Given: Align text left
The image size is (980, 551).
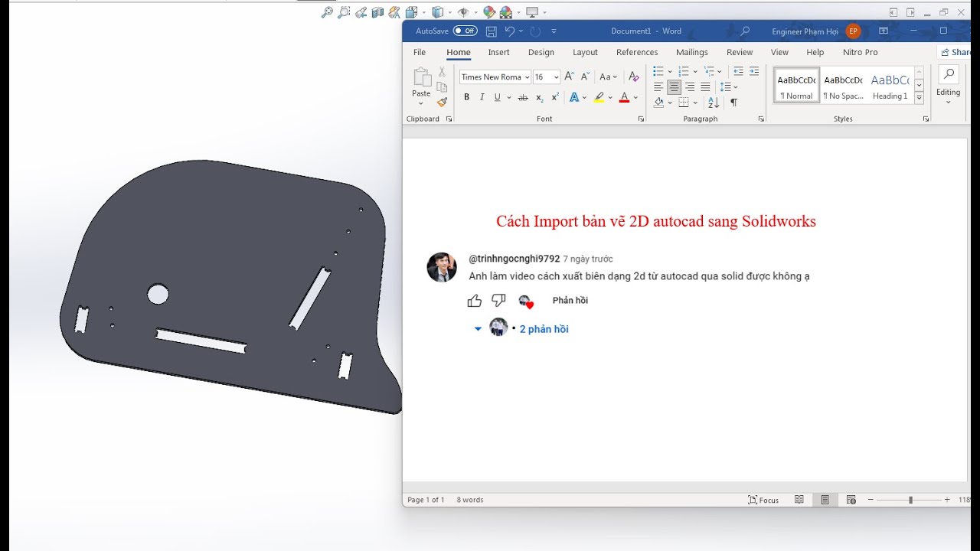Looking at the screenshot, I should click(x=658, y=87).
